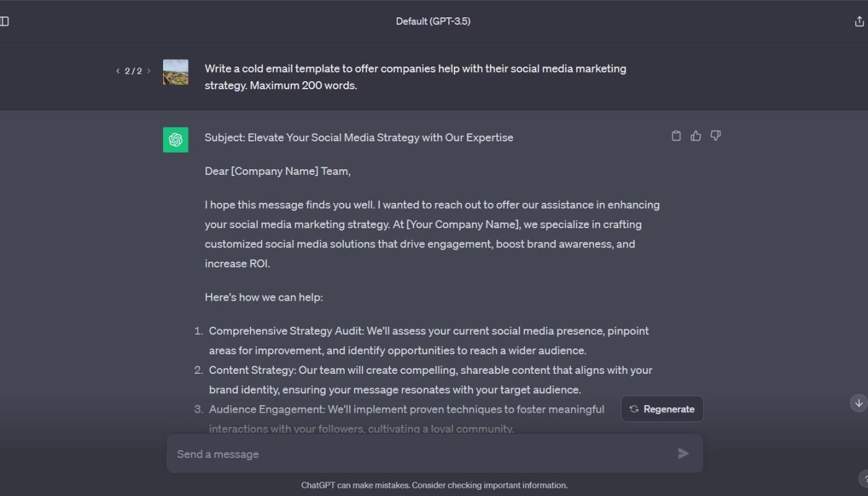Viewport: 868px width, 496px height.
Task: Click the email subject line text
Action: point(359,138)
